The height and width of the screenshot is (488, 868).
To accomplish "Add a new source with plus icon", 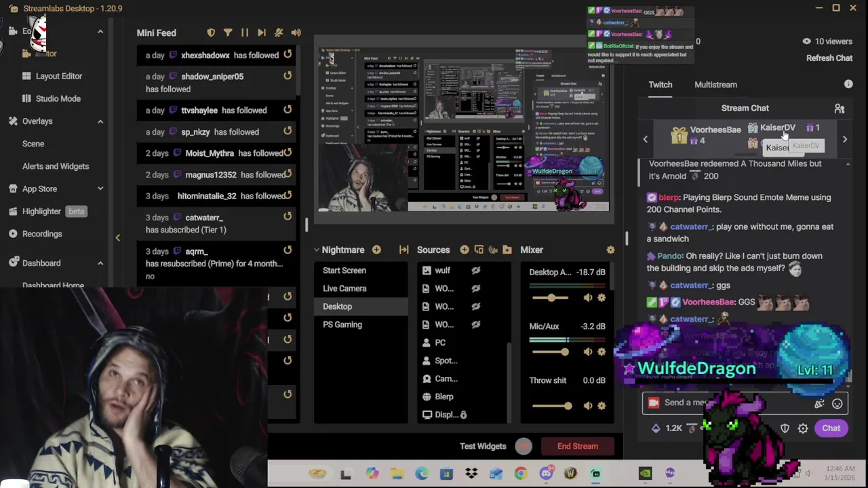I will click(x=465, y=249).
